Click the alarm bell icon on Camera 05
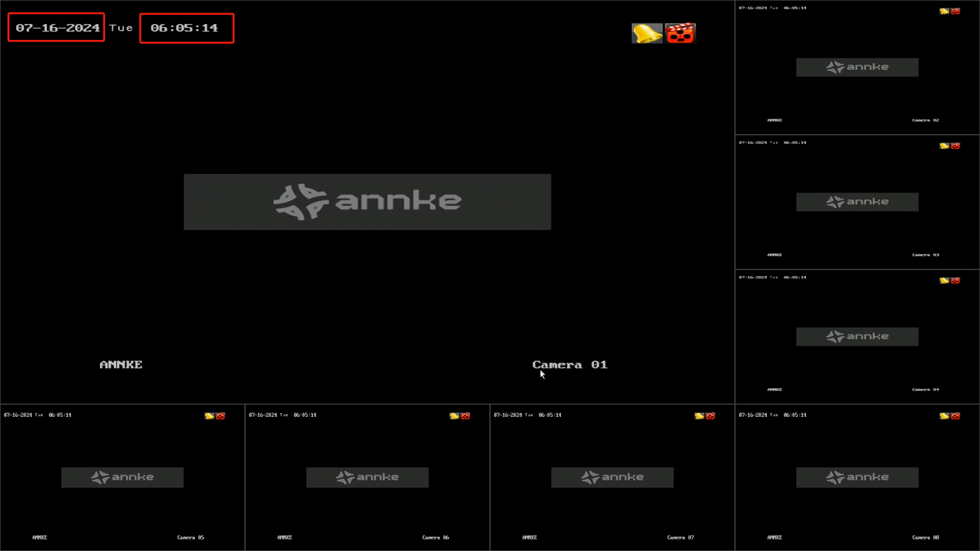 (x=209, y=416)
